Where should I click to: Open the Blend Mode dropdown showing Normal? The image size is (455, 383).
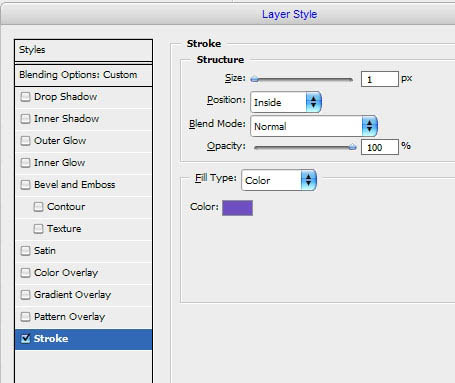[x=314, y=126]
